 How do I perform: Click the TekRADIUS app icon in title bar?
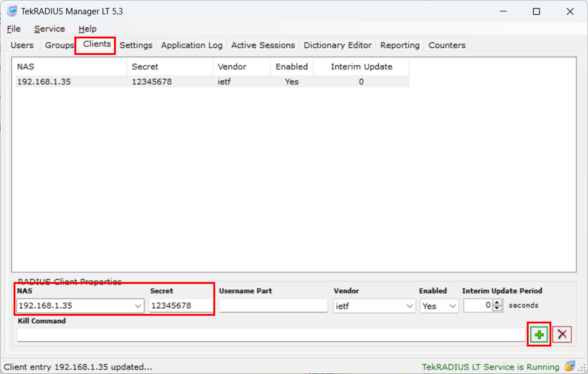(12, 11)
